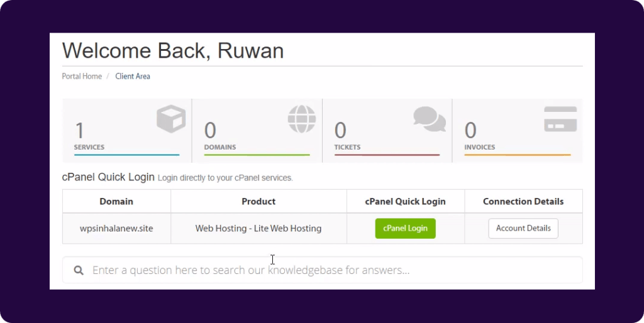Select the Web Hosting - Lite Web Hosting cell
The height and width of the screenshot is (323, 644).
click(x=258, y=228)
